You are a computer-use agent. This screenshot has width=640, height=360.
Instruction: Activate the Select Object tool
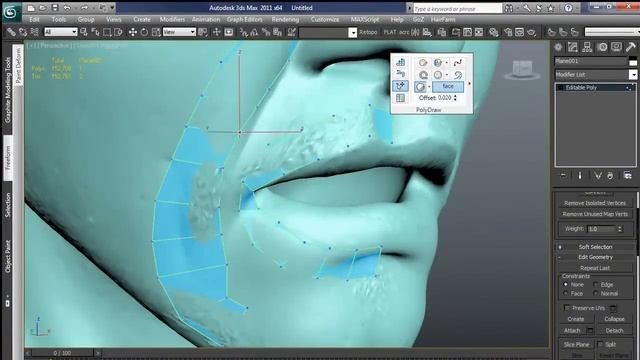click(84, 32)
